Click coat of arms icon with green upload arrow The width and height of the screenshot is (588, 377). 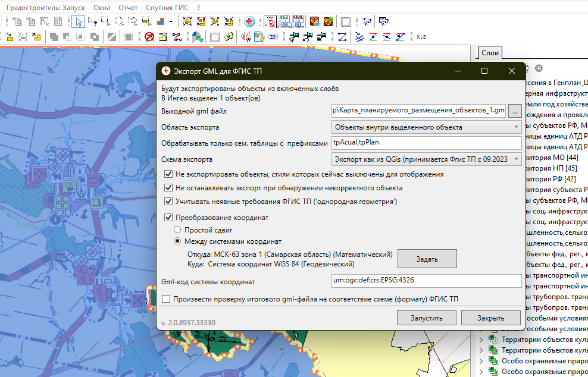click(x=329, y=21)
